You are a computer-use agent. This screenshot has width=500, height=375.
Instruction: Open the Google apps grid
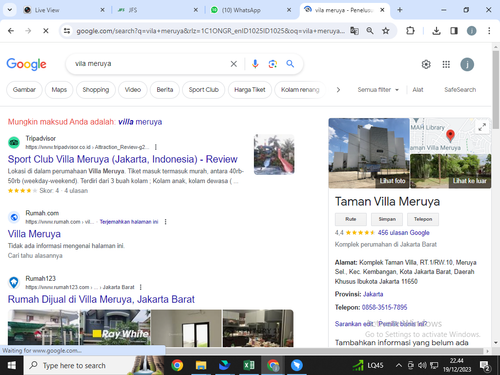(446, 64)
